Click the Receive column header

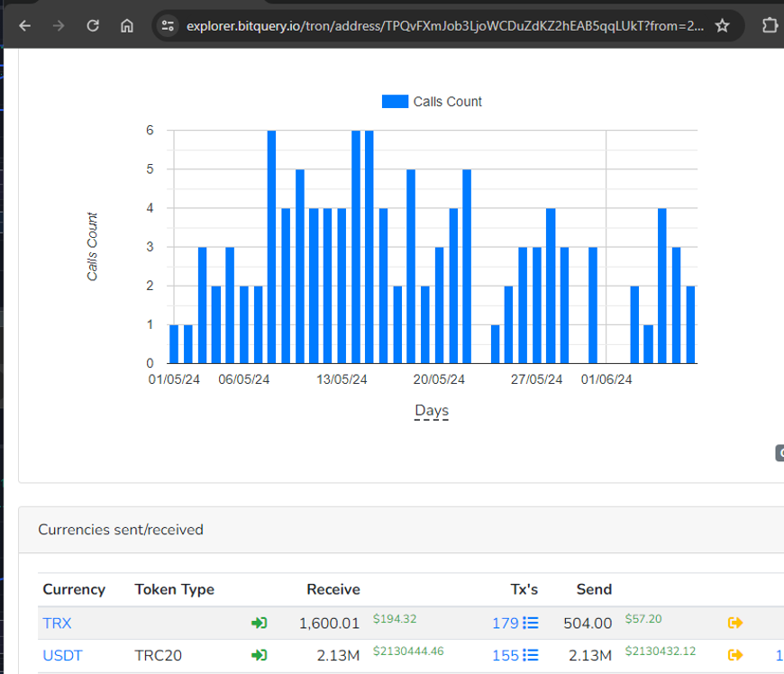pyautogui.click(x=333, y=589)
